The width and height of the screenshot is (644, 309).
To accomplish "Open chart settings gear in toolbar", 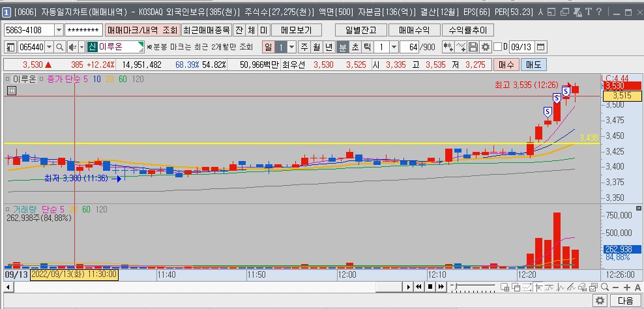I will pos(486,47).
